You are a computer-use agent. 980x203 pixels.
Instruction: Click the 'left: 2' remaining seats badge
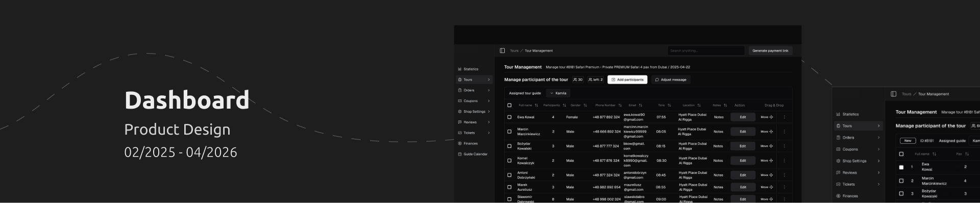point(596,80)
